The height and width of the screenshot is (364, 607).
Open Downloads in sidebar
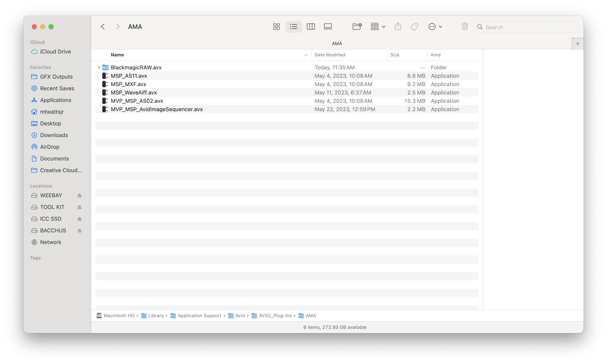pyautogui.click(x=54, y=135)
